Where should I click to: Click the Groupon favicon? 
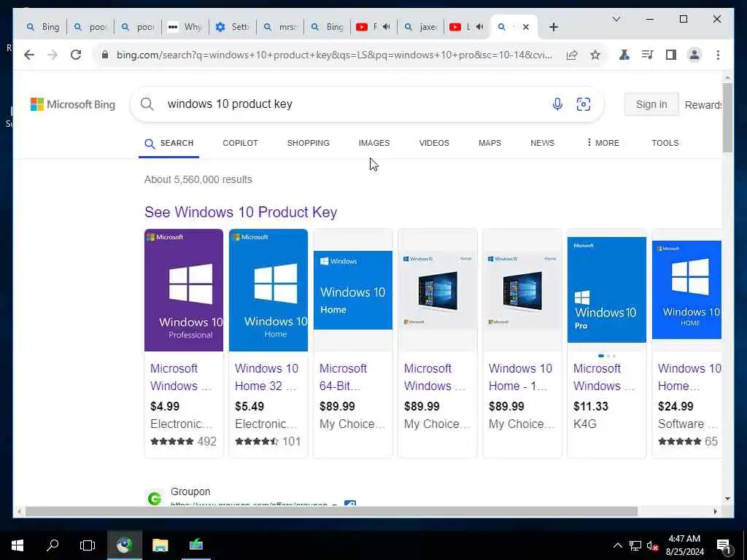click(x=155, y=498)
